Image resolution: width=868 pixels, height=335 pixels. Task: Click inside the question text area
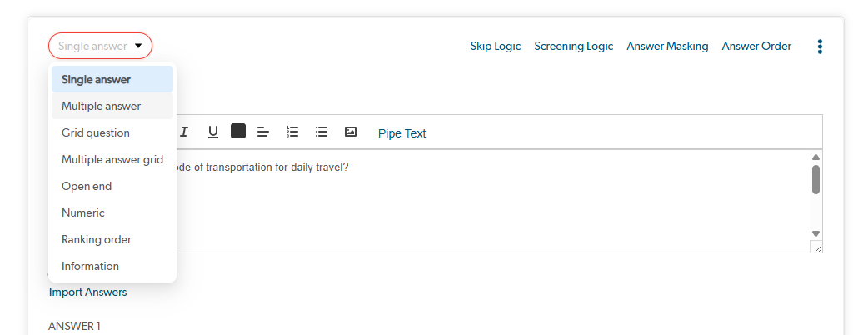click(x=491, y=204)
